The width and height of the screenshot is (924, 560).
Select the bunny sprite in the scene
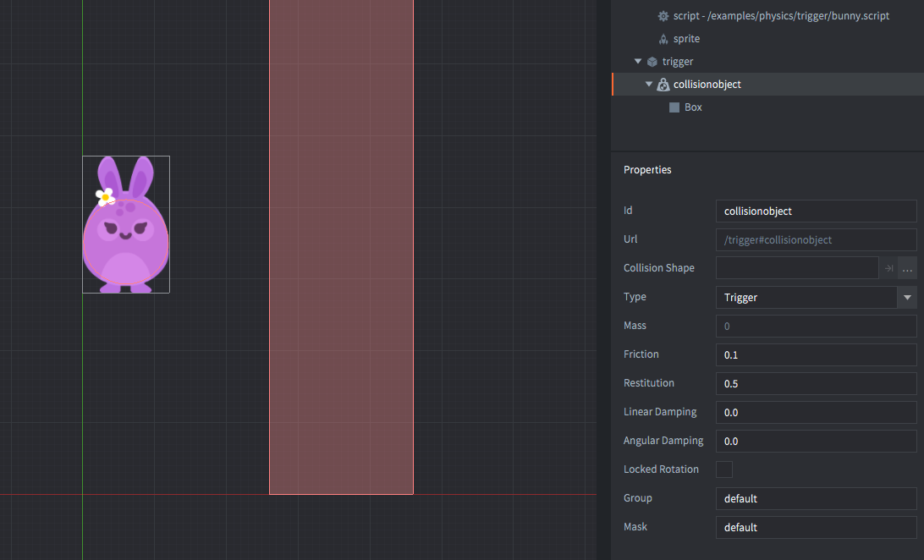click(126, 224)
